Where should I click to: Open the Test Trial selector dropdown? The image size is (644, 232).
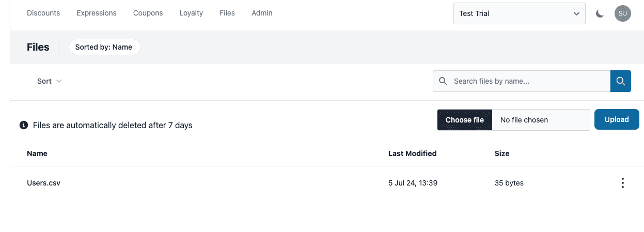[519, 13]
